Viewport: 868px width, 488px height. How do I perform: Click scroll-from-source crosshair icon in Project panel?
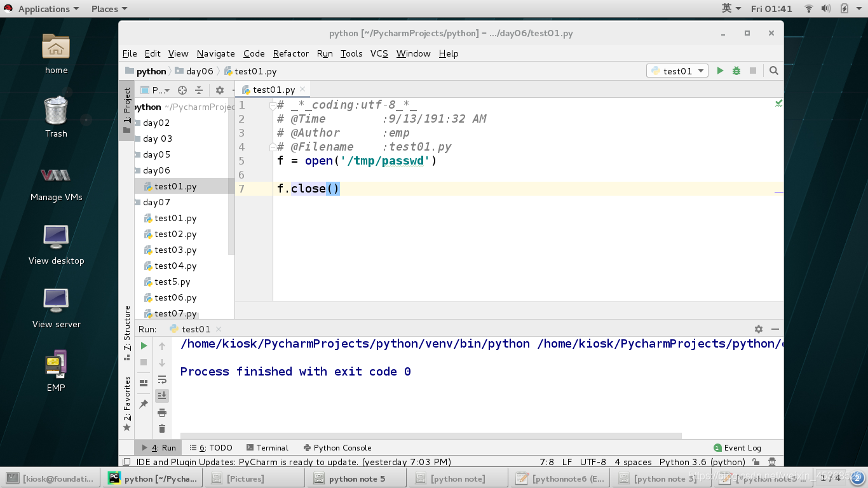click(182, 90)
